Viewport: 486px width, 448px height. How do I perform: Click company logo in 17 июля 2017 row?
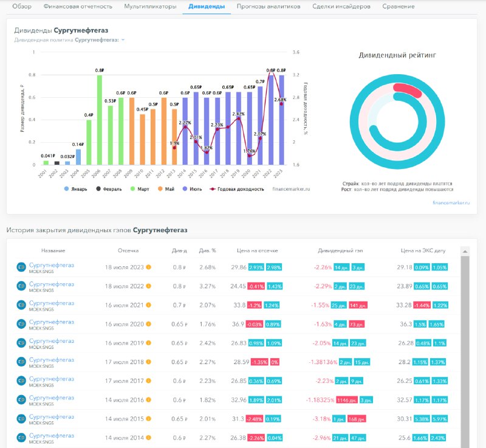[21, 381]
